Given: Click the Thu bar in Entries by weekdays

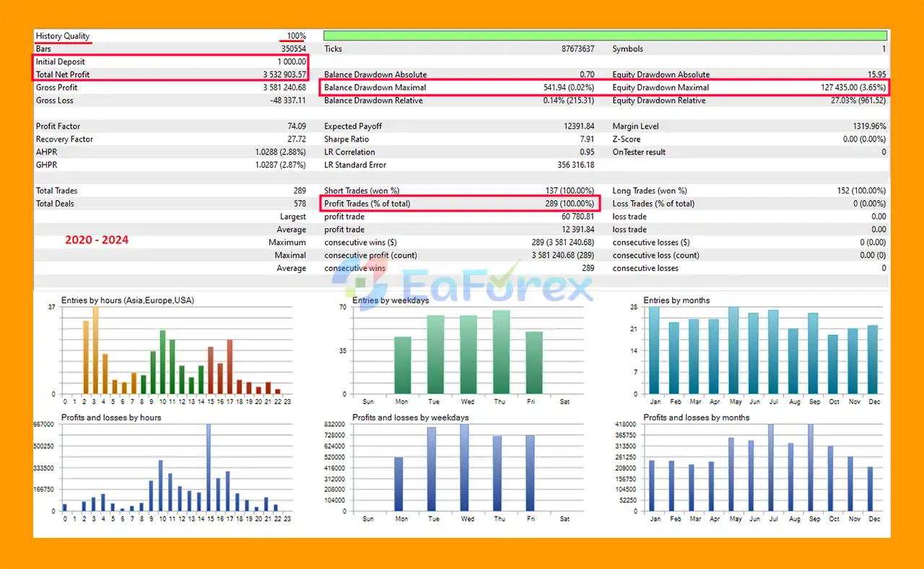Looking at the screenshot, I should (501, 352).
